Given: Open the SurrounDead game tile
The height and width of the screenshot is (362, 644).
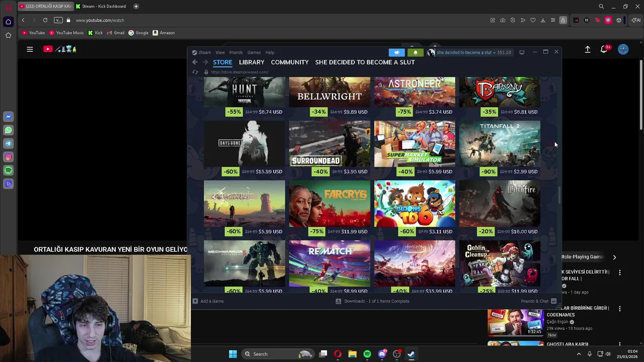Looking at the screenshot, I should [x=330, y=143].
